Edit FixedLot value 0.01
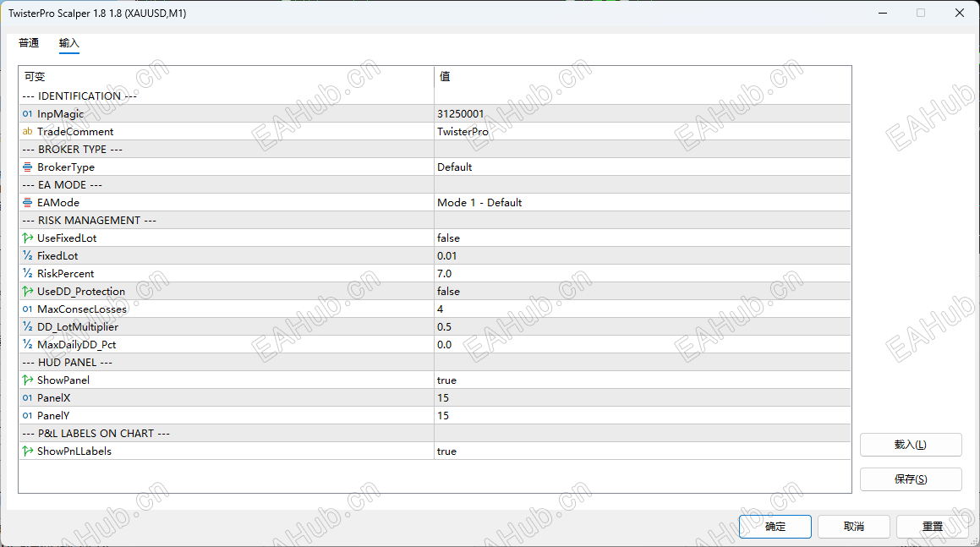Screen dimensions: 980x547 643,255
